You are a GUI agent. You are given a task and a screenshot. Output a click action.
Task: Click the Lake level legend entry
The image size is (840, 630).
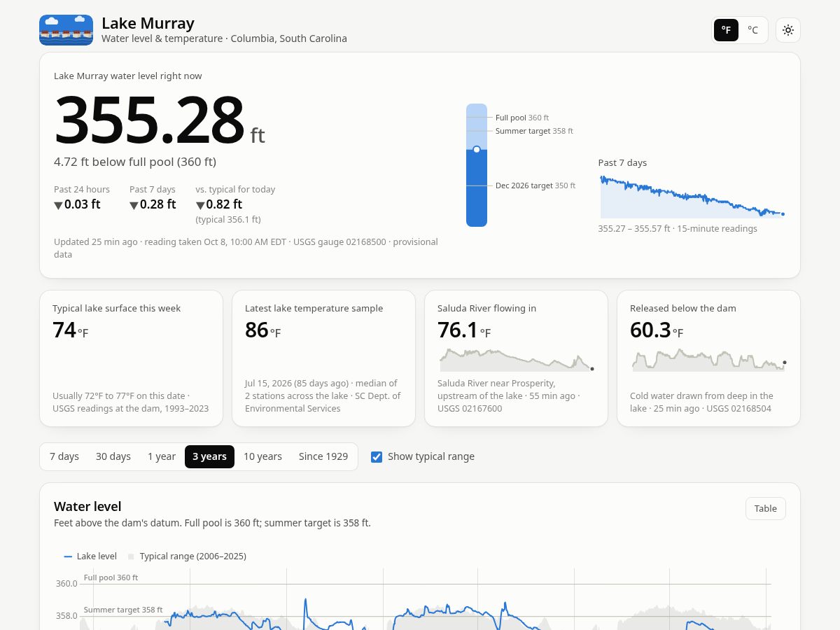click(x=90, y=556)
